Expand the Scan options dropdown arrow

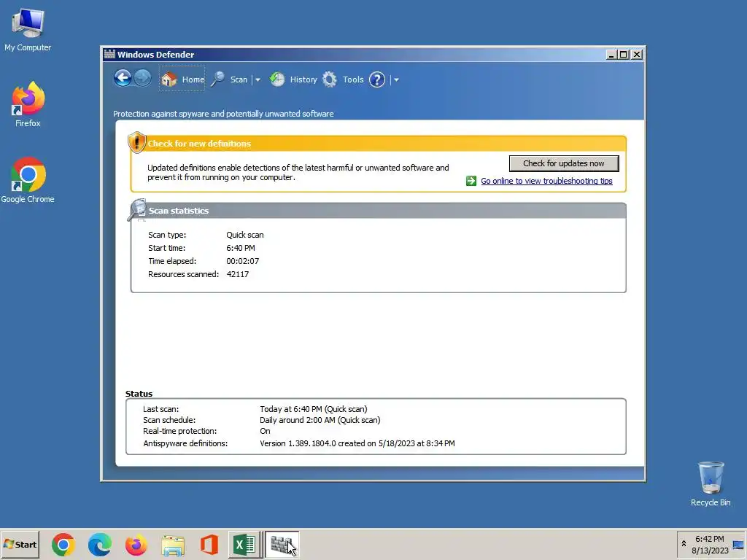point(258,80)
